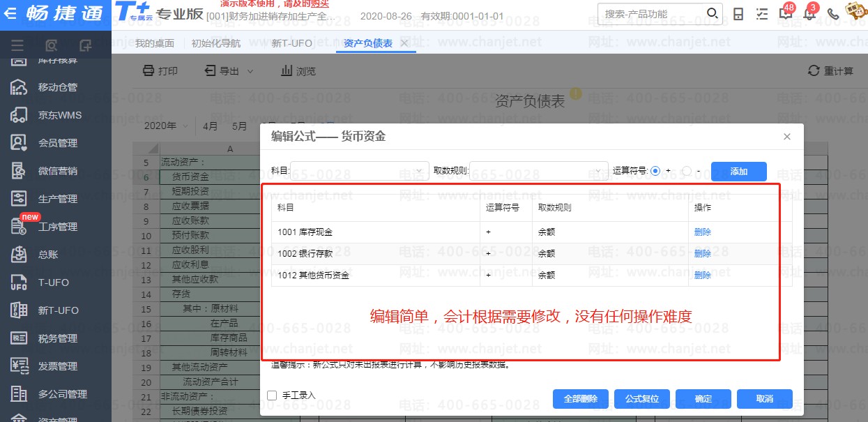Select the plus 运算符号 radio button
This screenshot has width=868, height=422.
pyautogui.click(x=655, y=171)
